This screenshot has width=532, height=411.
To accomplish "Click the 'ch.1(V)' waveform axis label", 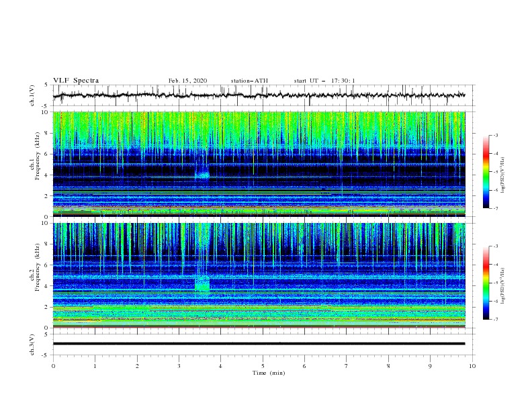I will tap(32, 95).
